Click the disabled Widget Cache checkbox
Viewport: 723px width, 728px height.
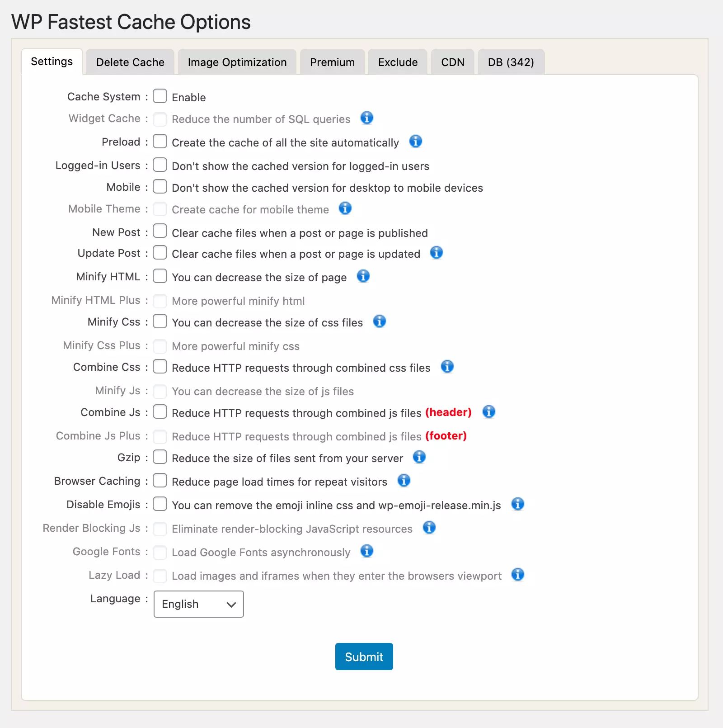click(160, 119)
